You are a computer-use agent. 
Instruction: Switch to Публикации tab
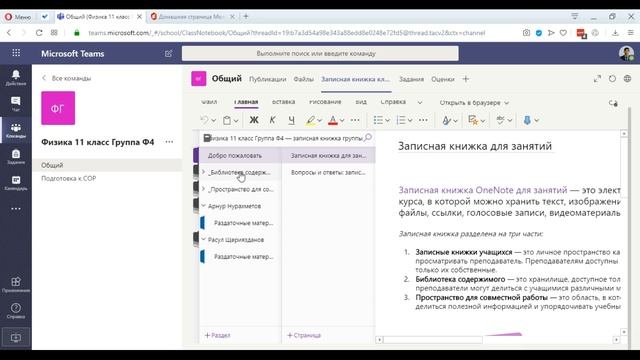click(267, 79)
